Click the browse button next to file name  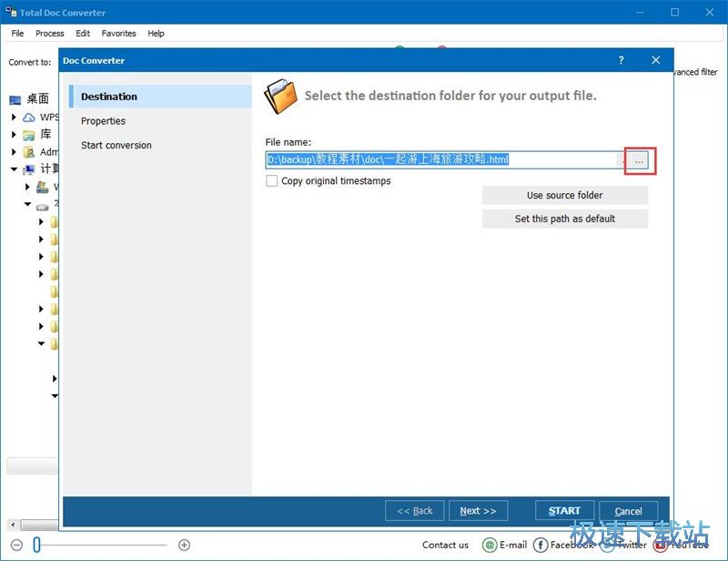pyautogui.click(x=639, y=160)
